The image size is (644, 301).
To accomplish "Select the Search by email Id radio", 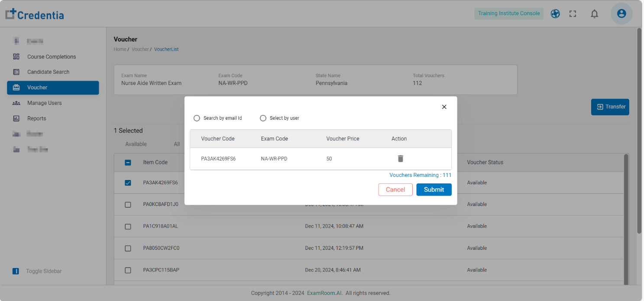I will coord(197,118).
